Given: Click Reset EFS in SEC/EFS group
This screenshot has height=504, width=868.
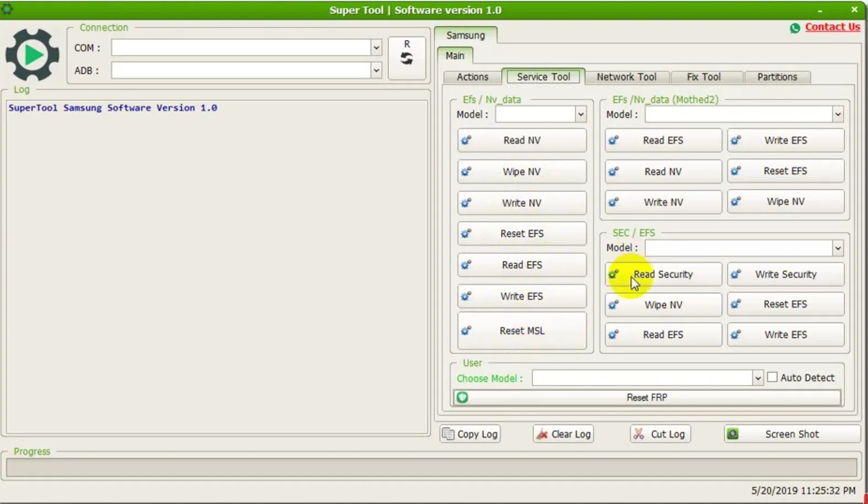Looking at the screenshot, I should [786, 304].
